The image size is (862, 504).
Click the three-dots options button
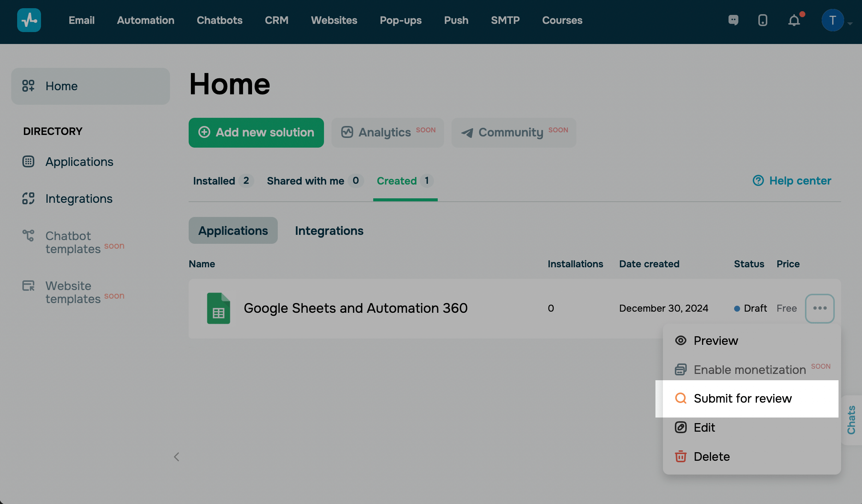point(820,308)
